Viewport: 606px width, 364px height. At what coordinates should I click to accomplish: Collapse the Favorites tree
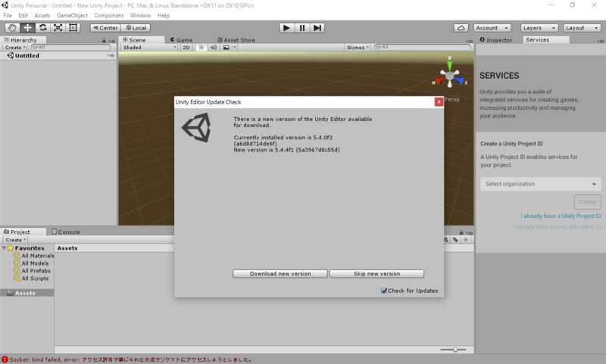[x=4, y=247]
